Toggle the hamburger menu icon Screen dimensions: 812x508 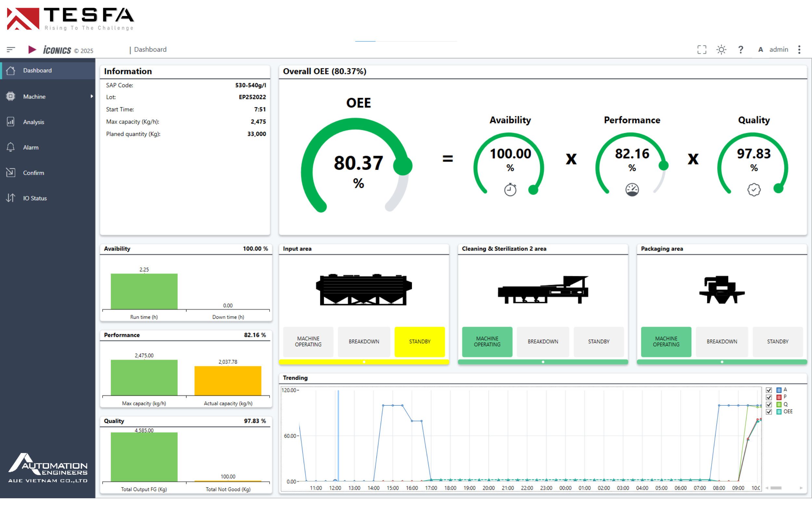point(11,49)
